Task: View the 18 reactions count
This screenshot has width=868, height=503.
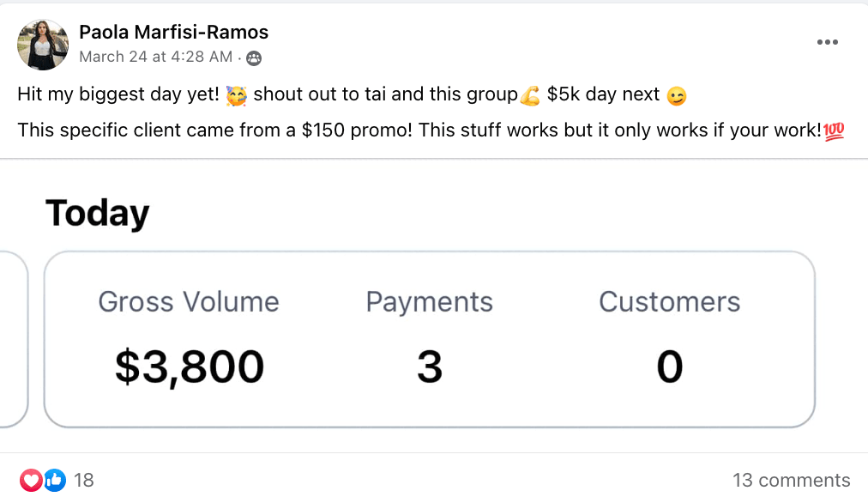Action: coord(83,481)
